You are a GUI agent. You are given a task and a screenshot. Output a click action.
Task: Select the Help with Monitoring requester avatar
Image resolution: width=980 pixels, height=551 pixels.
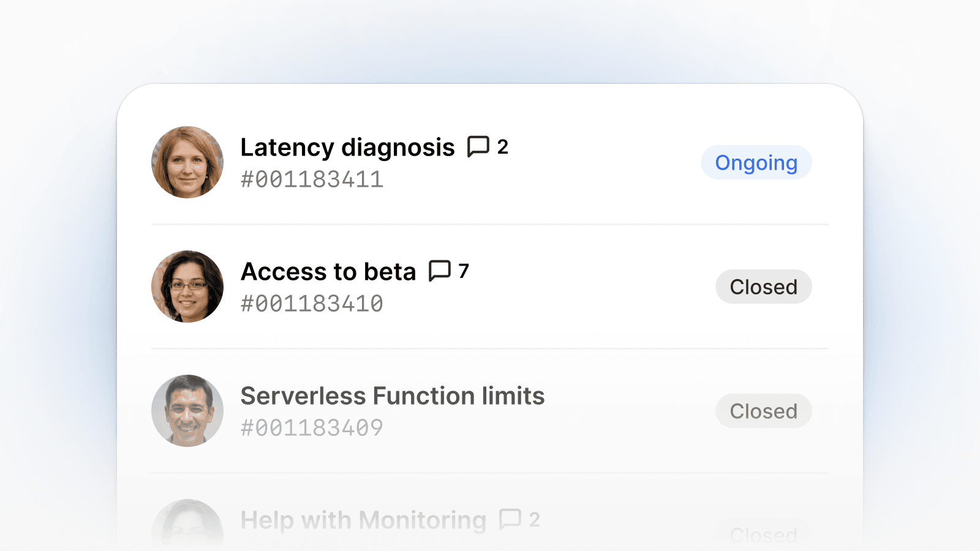[187, 525]
